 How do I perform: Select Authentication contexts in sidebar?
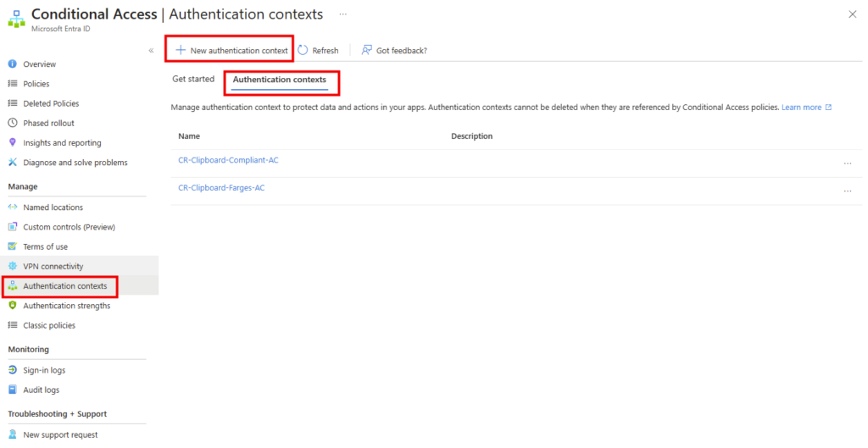[65, 286]
